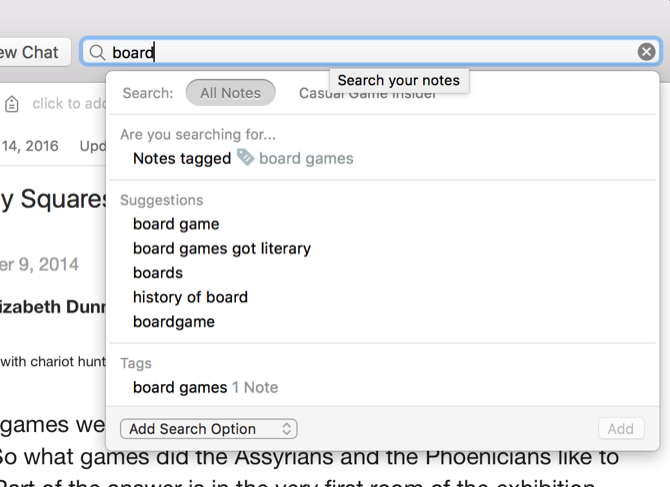Open the Add Search Option dropdown

click(x=208, y=429)
